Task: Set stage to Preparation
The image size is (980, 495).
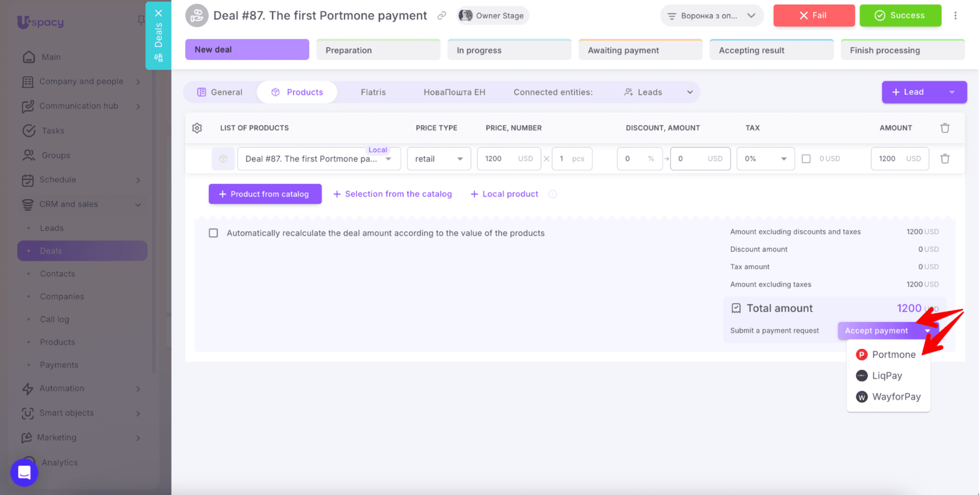Action: coord(378,50)
